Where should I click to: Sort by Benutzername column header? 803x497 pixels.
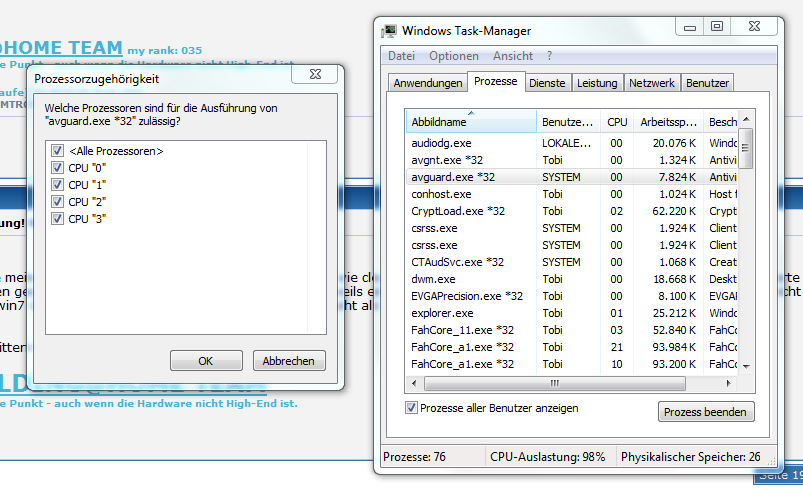pyautogui.click(x=568, y=122)
